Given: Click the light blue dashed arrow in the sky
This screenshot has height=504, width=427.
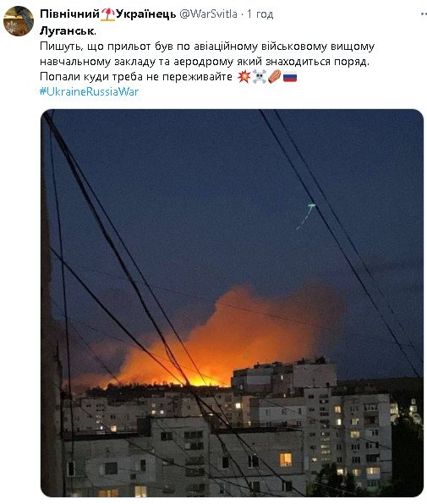Looking at the screenshot, I should (305, 216).
